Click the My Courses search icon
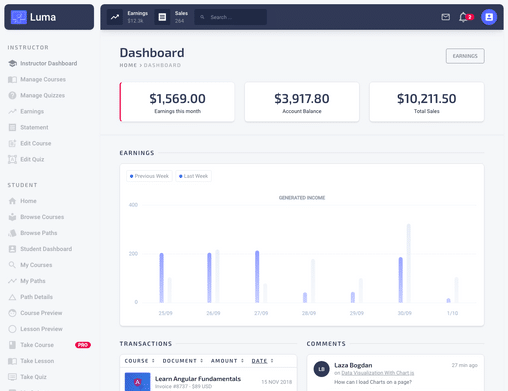 coord(12,265)
